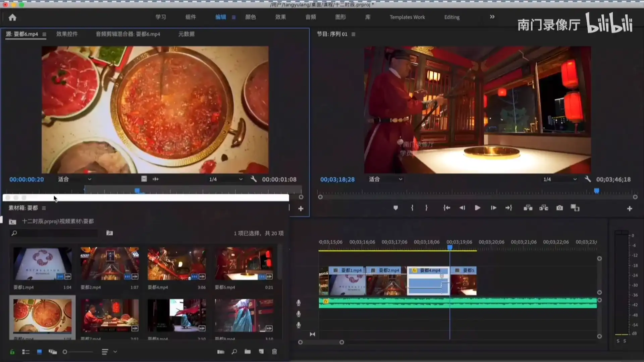Open program monitor settings wrench
Viewport: 644px width, 362px height.
[588, 179]
